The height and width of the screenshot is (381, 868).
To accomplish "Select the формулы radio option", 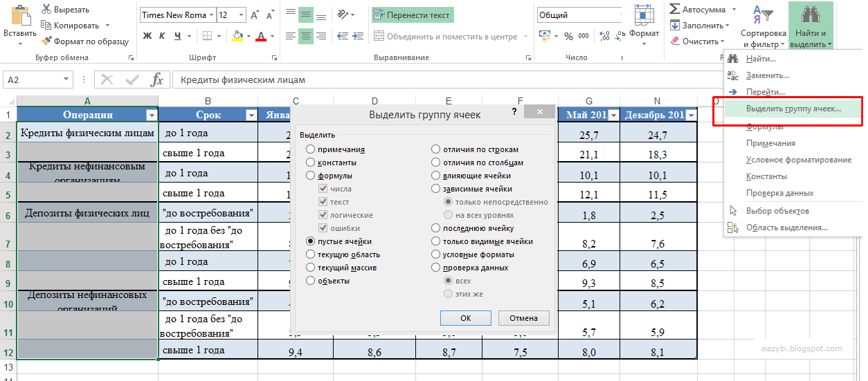I will 310,176.
